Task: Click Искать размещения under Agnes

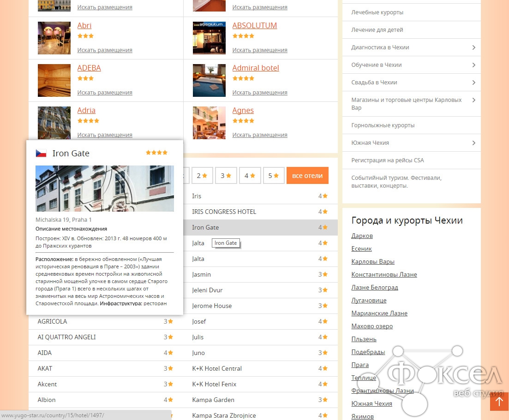Action: 260,135
